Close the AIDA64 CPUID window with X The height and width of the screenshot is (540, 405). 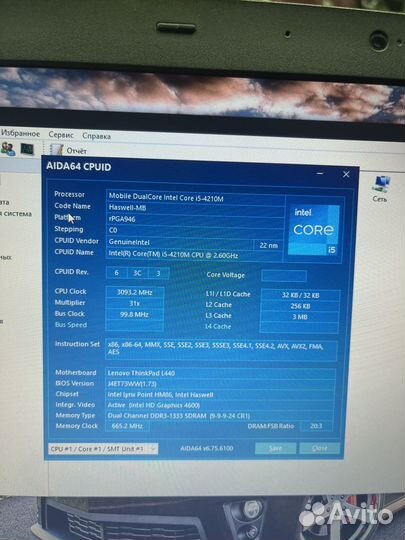coord(346,174)
